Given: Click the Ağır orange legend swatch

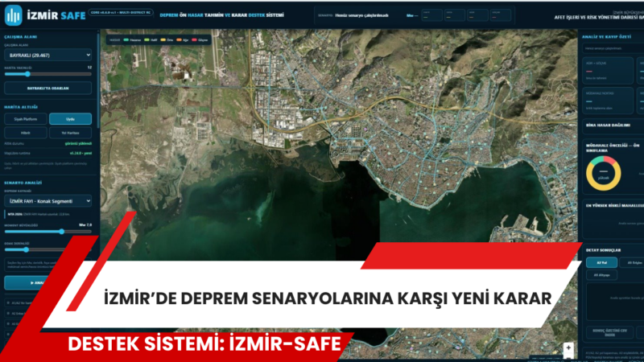Looking at the screenshot, I should tap(179, 39).
